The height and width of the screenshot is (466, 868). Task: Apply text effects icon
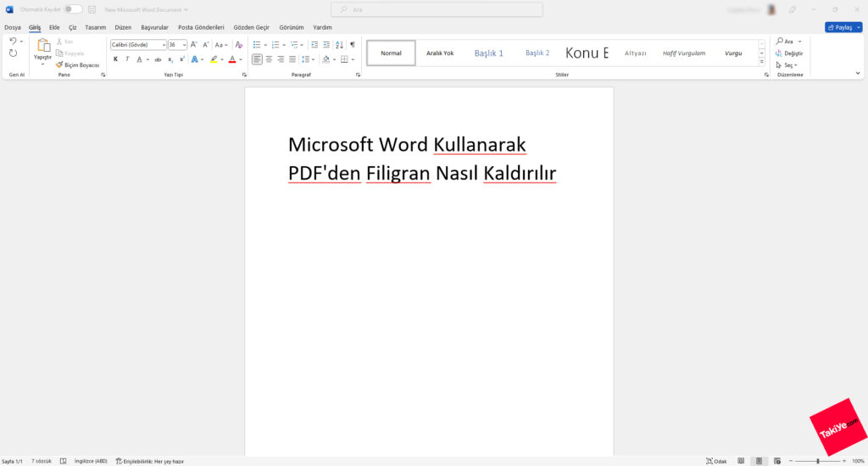[x=194, y=59]
